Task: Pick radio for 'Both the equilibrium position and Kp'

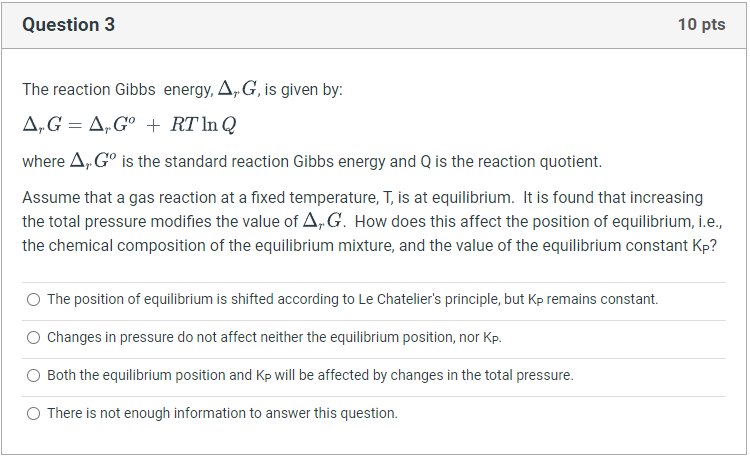Action: tap(34, 375)
